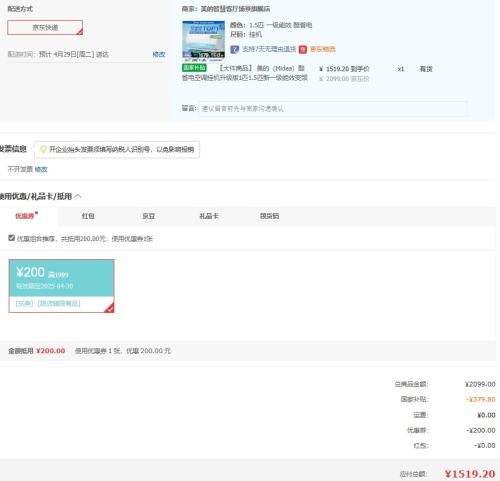Open the Midea product title link
The image size is (500, 481).
pyautogui.click(x=245, y=73)
